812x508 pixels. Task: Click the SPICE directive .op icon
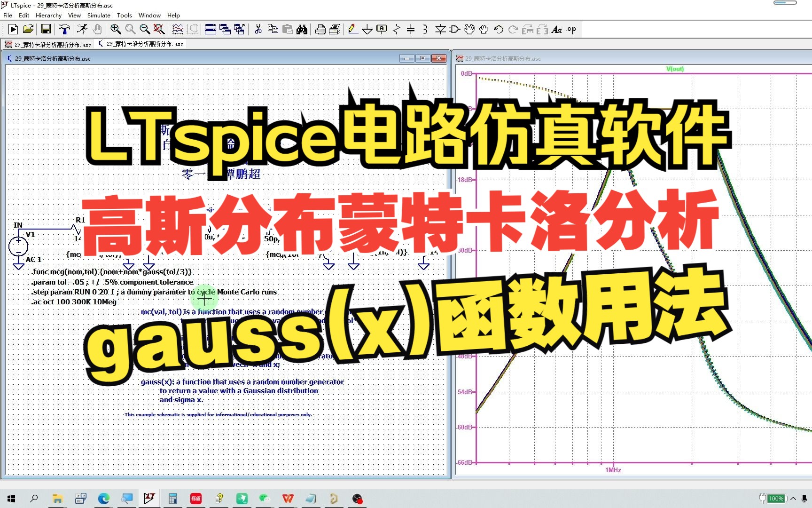click(571, 29)
